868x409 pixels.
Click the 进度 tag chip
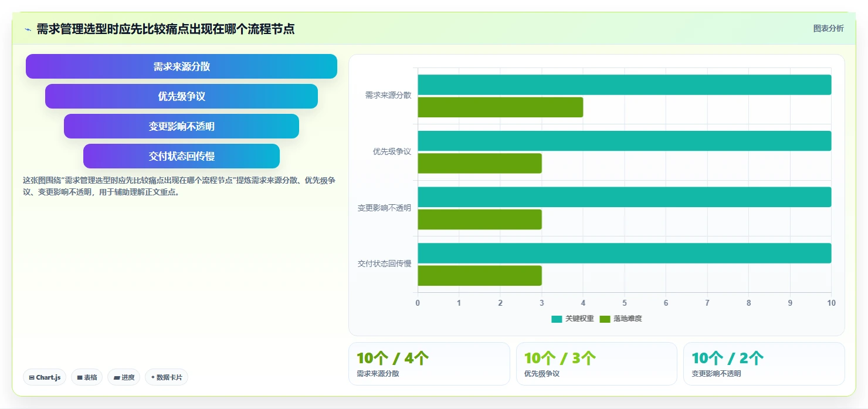[x=124, y=377]
